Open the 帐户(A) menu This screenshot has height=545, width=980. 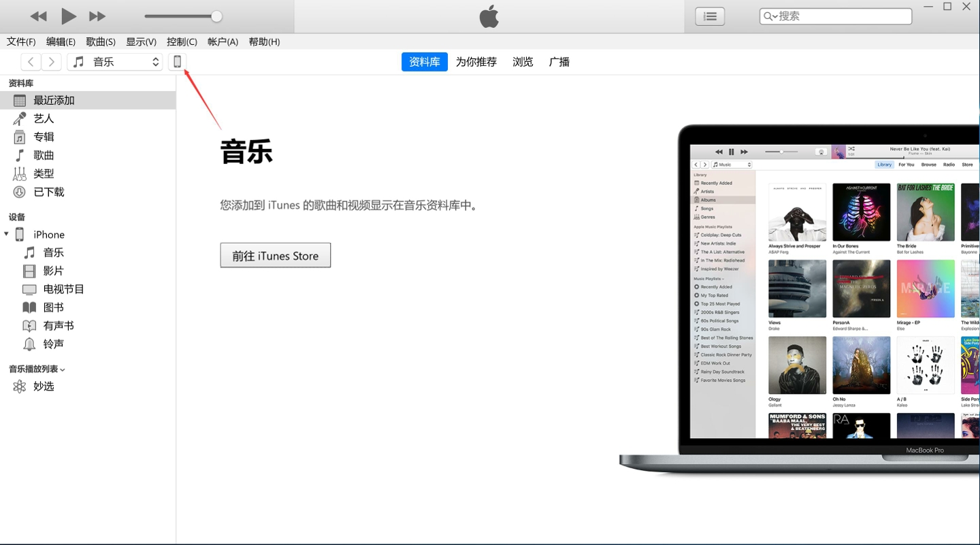223,42
